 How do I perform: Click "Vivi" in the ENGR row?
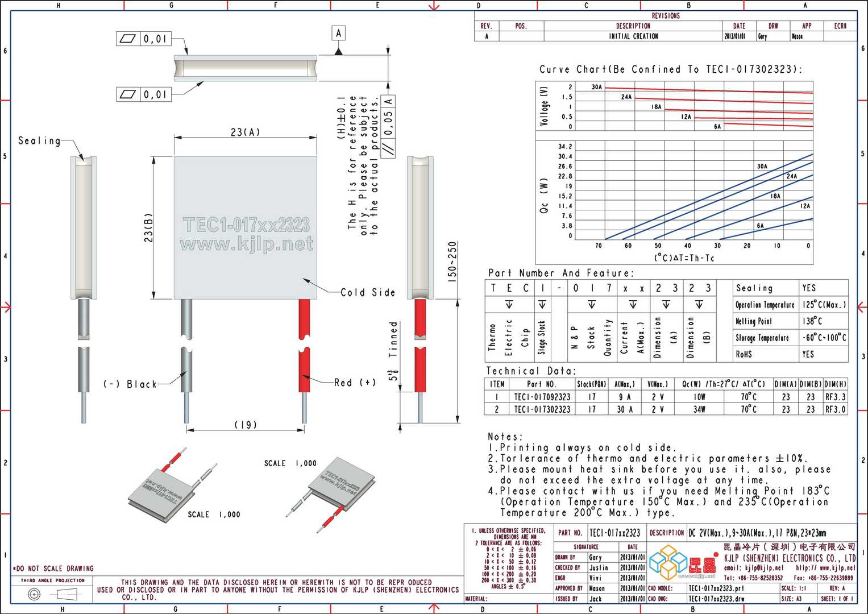(595, 578)
